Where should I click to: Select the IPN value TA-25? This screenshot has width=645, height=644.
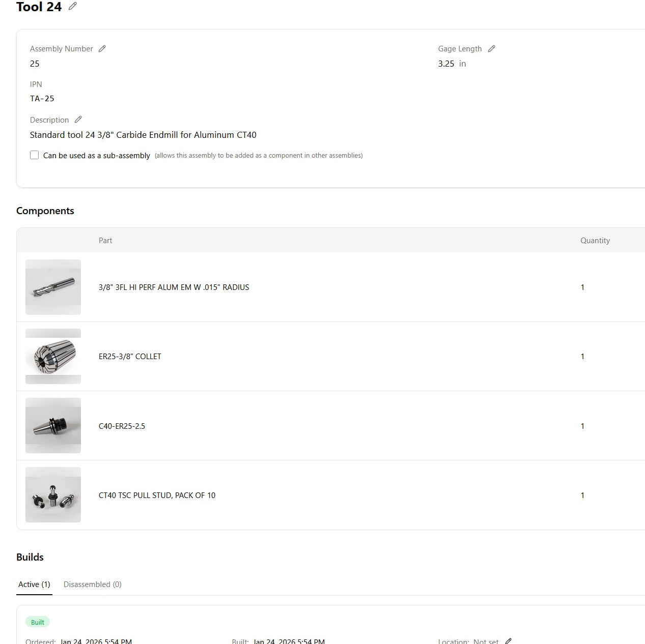[42, 98]
